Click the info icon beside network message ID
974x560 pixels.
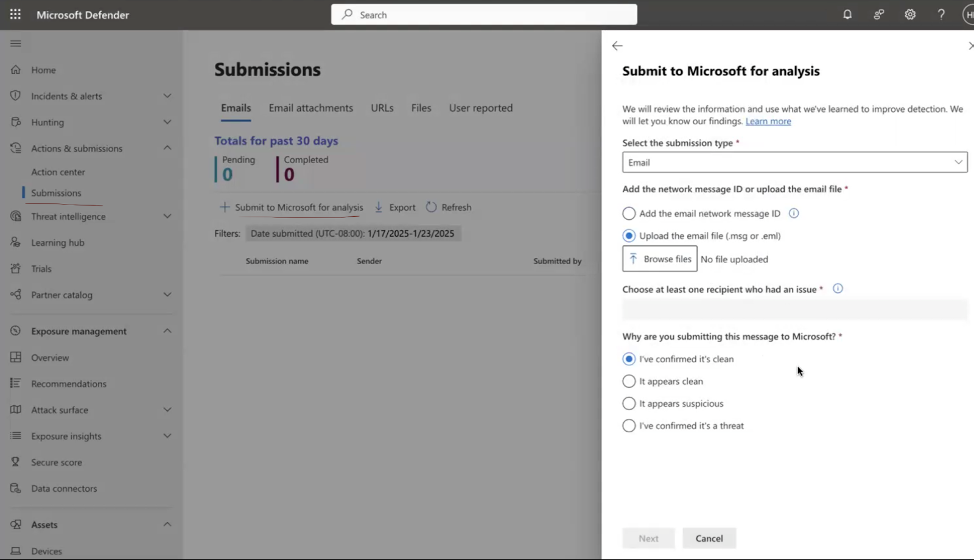[794, 213]
